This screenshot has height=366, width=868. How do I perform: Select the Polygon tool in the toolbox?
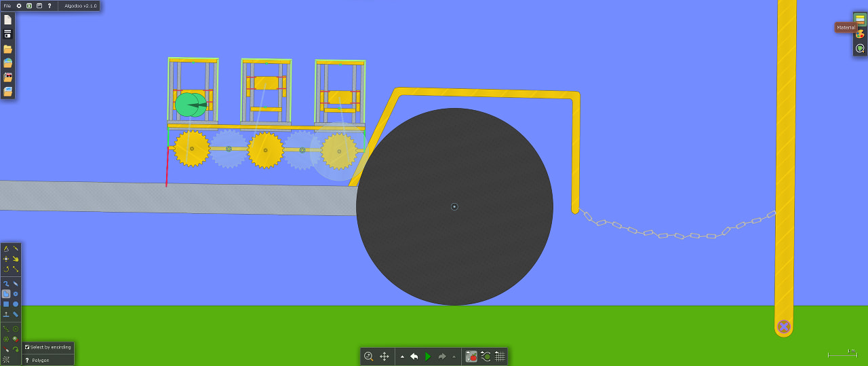(x=6, y=294)
